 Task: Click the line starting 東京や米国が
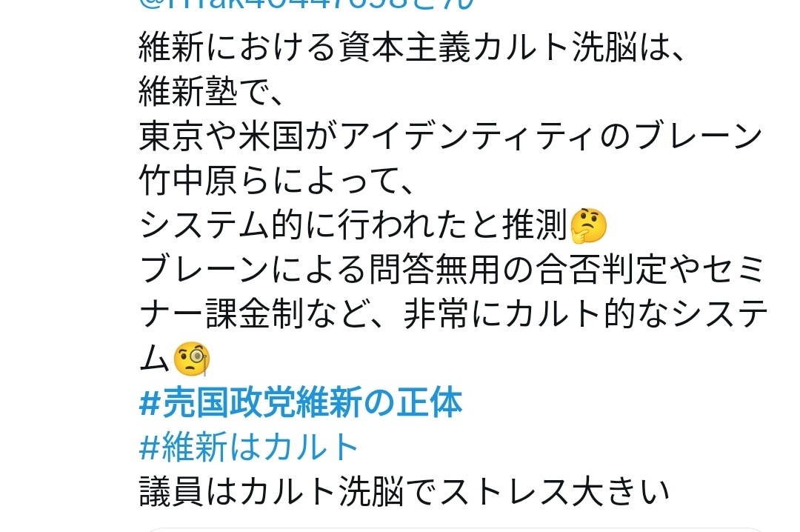coord(450,136)
